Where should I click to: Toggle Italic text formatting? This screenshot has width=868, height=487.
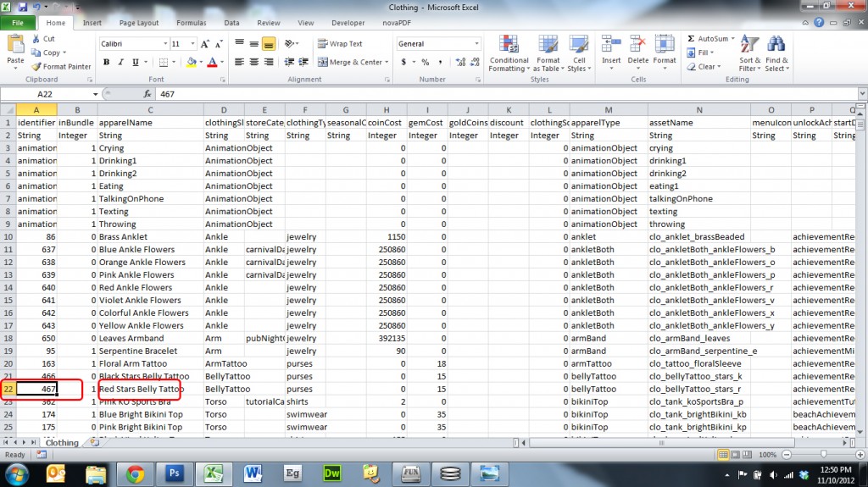pyautogui.click(x=120, y=62)
